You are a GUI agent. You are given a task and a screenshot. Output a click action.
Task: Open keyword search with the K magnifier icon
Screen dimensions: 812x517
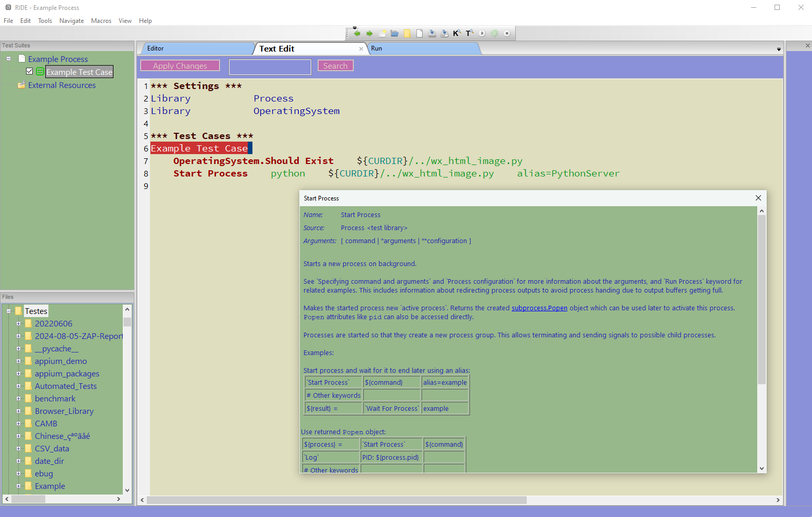[457, 33]
